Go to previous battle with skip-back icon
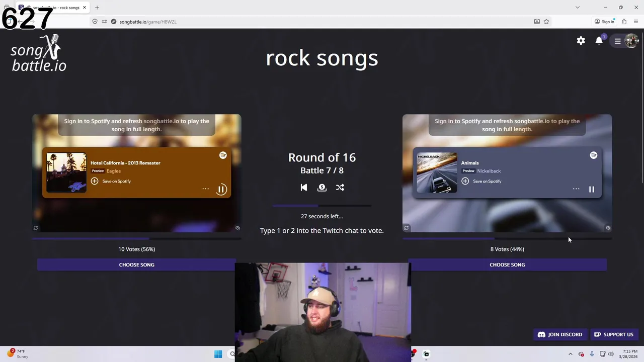The width and height of the screenshot is (644, 362). point(303,187)
